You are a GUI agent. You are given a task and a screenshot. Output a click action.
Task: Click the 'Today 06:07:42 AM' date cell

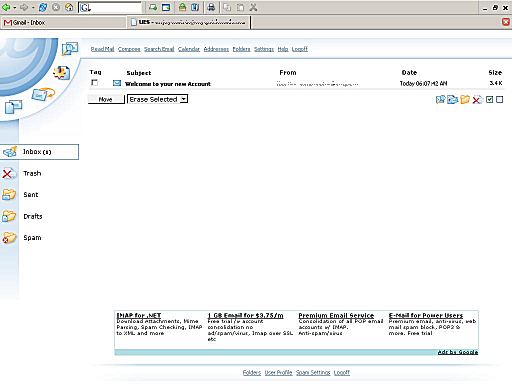click(423, 84)
